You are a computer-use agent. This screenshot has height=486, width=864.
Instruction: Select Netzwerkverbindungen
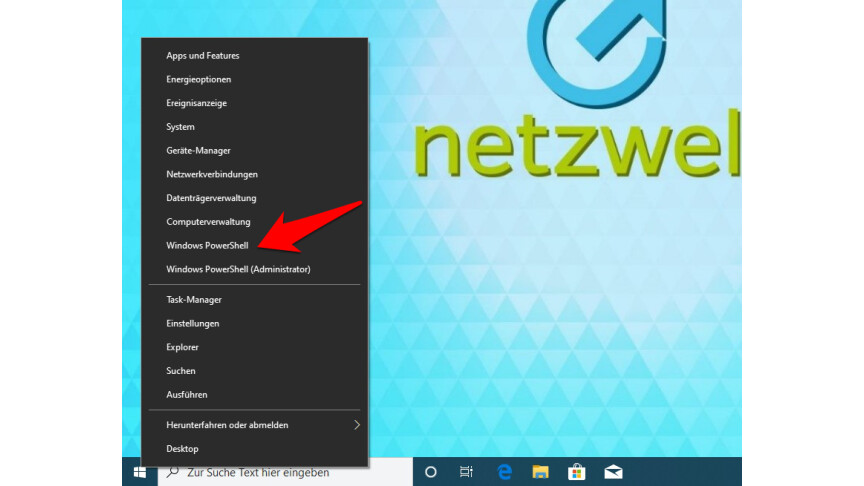pyautogui.click(x=255, y=174)
